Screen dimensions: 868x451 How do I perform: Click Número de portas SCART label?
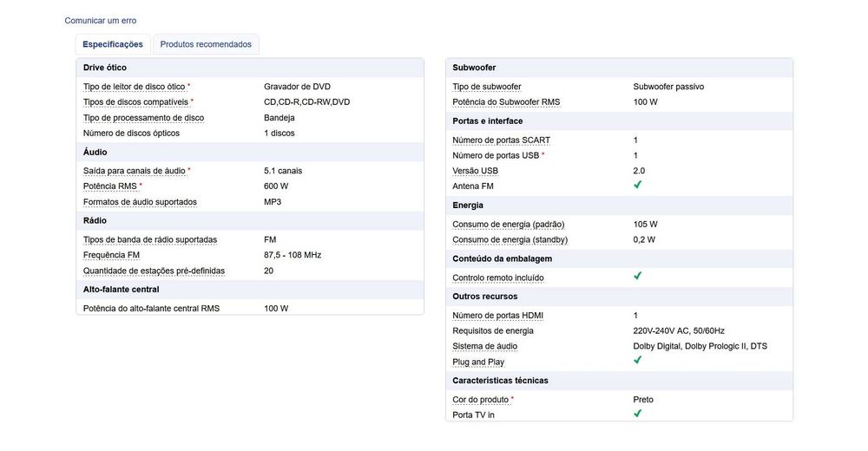click(x=501, y=141)
